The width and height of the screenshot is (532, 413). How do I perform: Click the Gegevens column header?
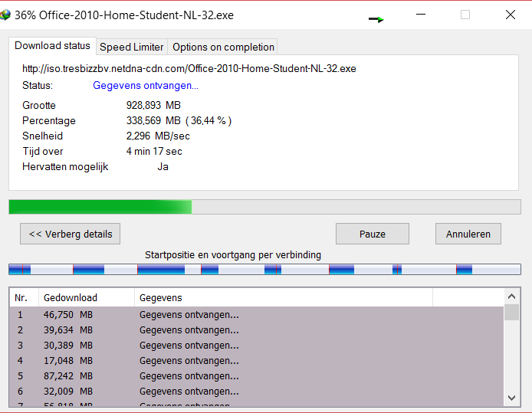click(x=284, y=298)
